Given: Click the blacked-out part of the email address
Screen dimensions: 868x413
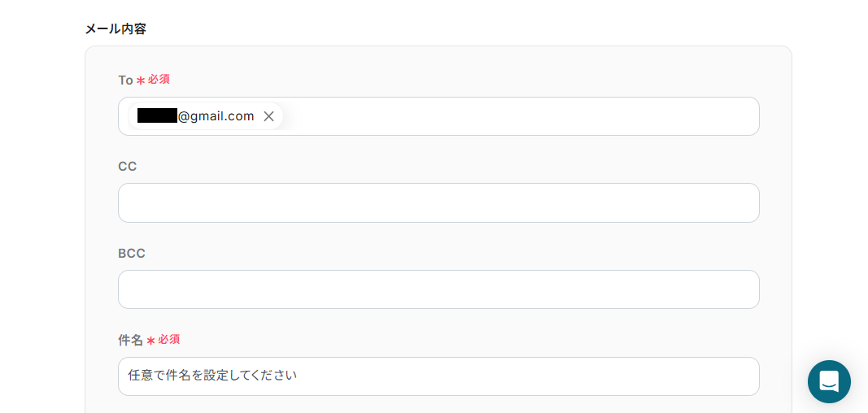Looking at the screenshot, I should tap(157, 116).
